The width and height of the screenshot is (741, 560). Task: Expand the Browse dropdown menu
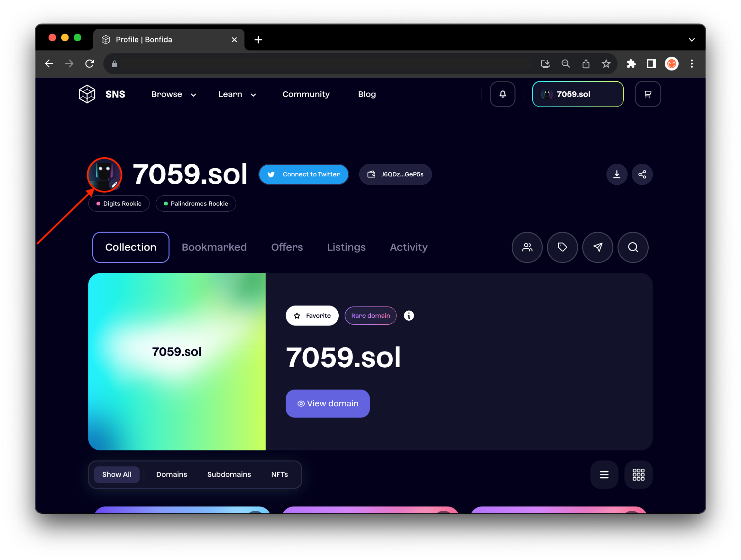(x=174, y=95)
